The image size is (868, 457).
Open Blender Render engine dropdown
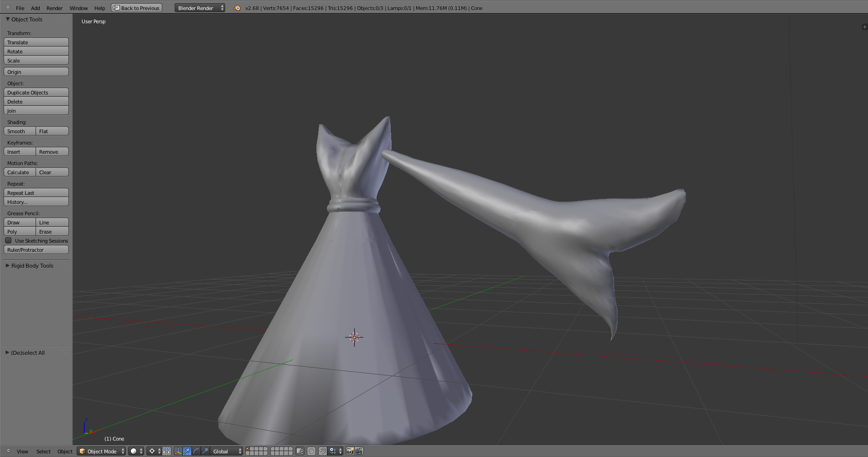click(x=200, y=8)
